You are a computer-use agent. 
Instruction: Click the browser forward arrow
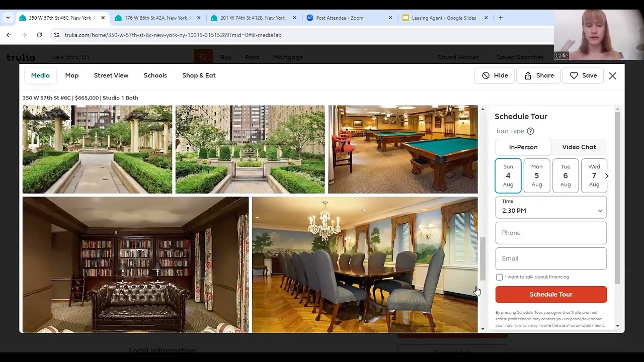click(x=24, y=35)
